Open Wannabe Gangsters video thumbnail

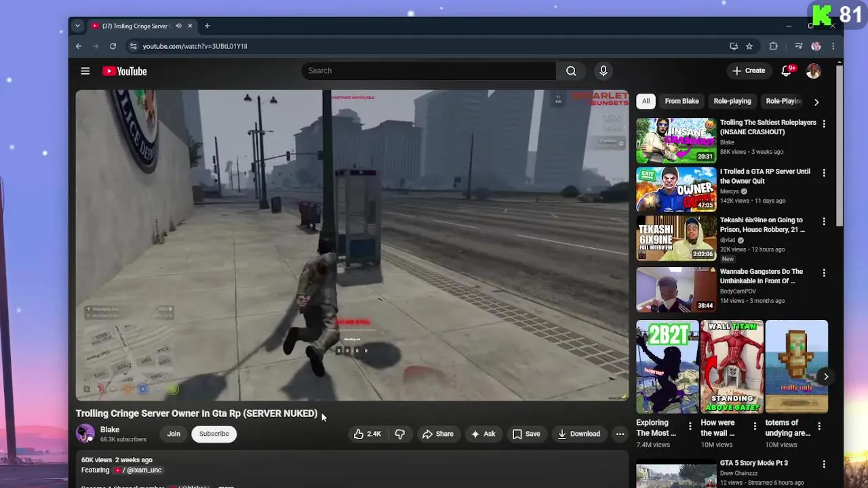point(676,290)
